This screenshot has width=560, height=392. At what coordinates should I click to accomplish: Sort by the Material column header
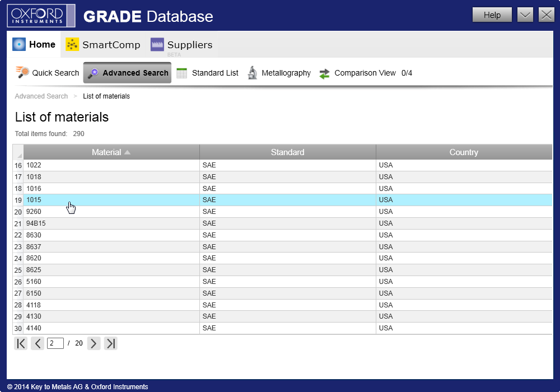111,152
